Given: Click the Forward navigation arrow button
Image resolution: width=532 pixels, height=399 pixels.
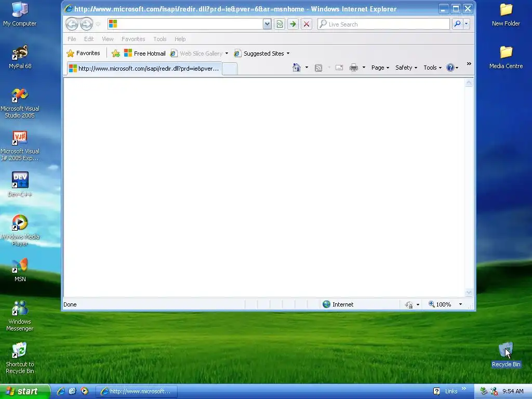Looking at the screenshot, I should click(x=87, y=24).
